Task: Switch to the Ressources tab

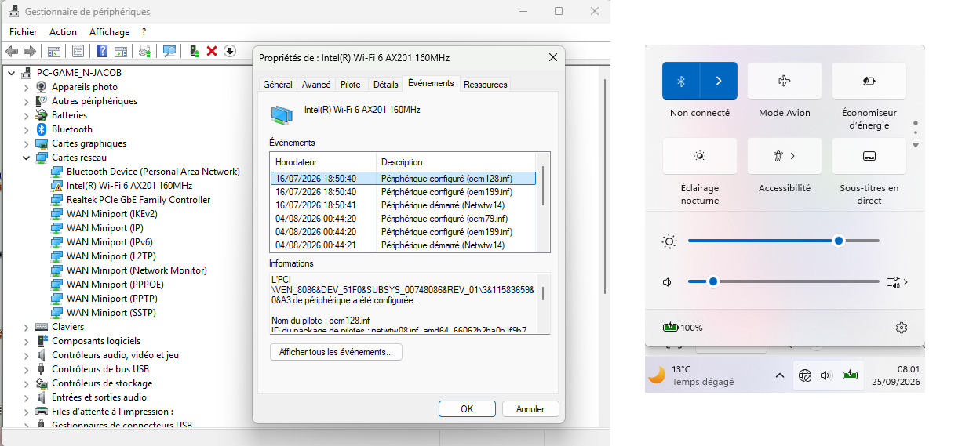Action: pyautogui.click(x=486, y=85)
